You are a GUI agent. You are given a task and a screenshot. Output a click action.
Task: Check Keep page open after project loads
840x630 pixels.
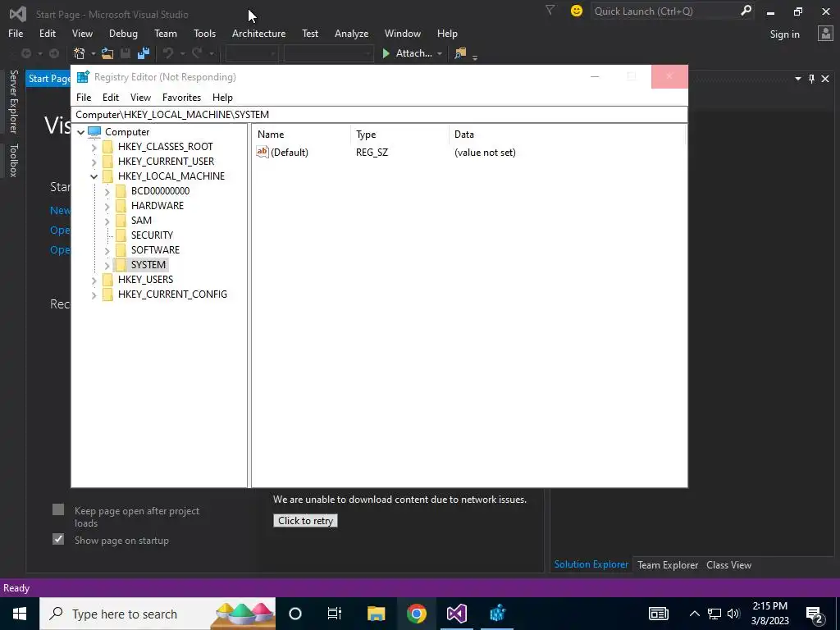click(58, 509)
